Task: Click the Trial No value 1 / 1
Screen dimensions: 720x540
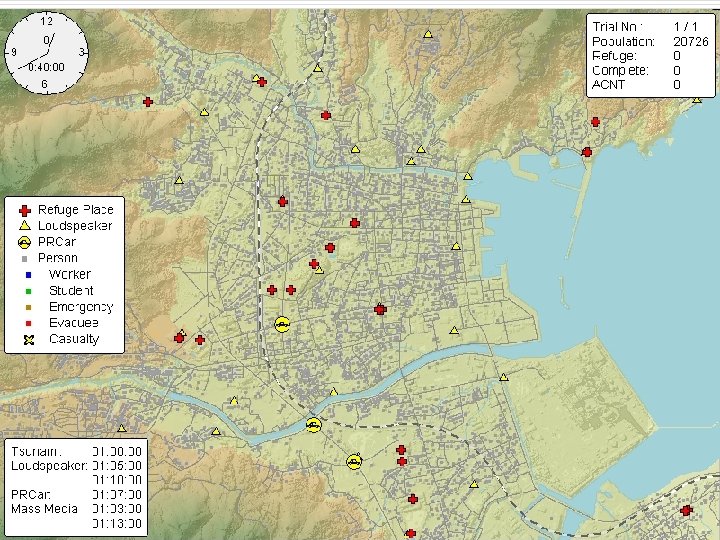Action: pos(686,27)
